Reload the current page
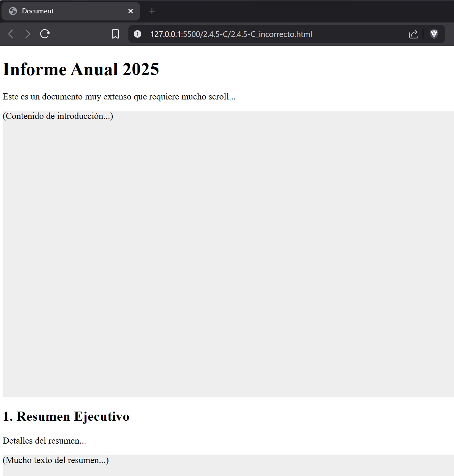 [x=45, y=34]
